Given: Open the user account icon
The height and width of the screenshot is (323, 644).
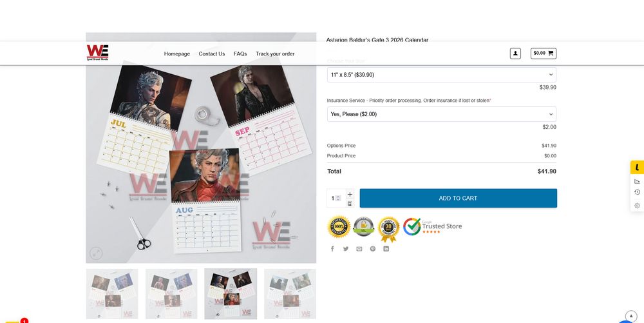Looking at the screenshot, I should (x=515, y=54).
